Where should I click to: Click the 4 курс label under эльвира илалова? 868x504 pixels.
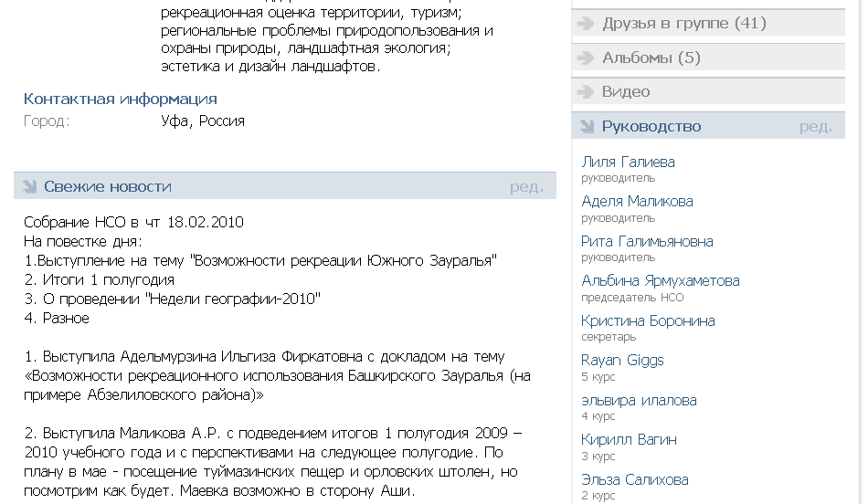598,416
